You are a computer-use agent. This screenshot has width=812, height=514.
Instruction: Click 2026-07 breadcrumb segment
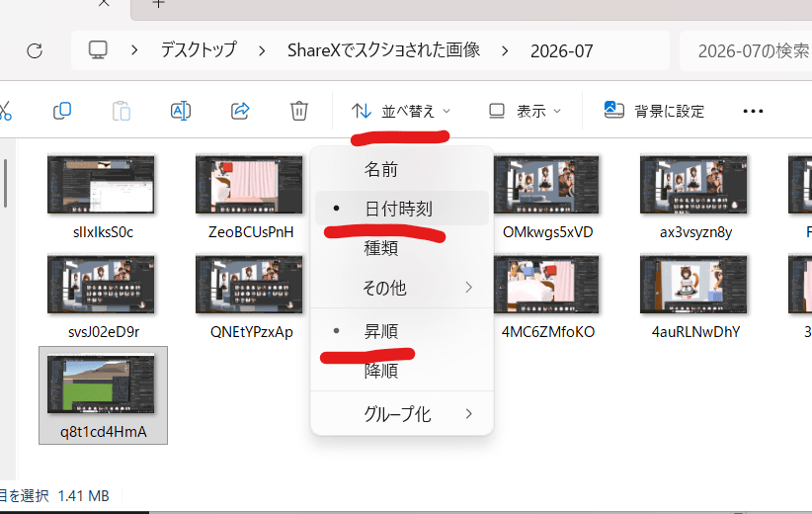(x=561, y=50)
